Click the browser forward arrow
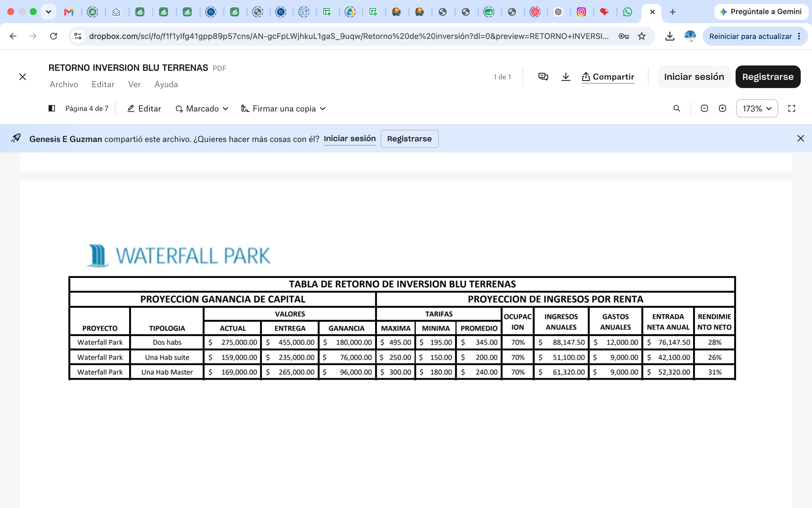Viewport: 812px width, 508px height. (33, 36)
